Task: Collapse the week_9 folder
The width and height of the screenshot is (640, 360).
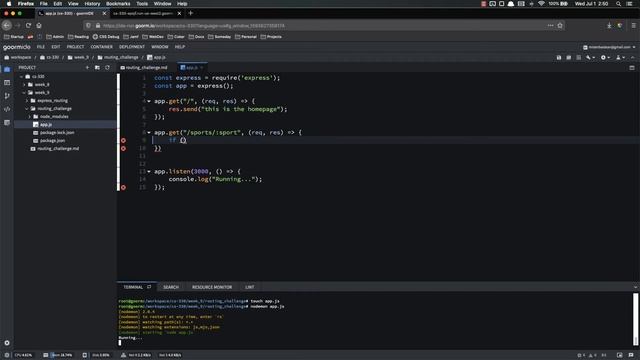Action: pos(24,93)
